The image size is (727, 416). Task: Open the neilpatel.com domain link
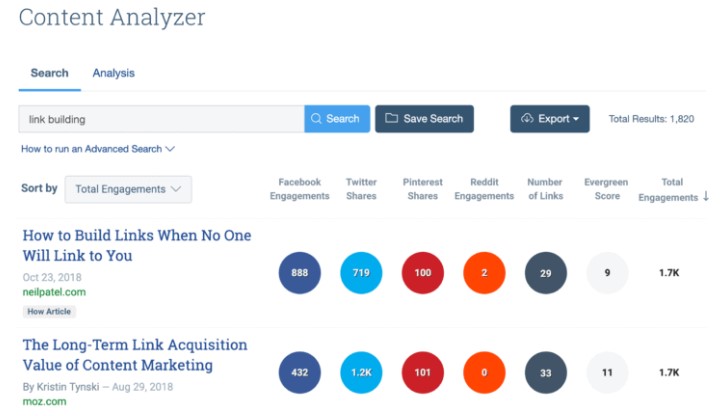pyautogui.click(x=54, y=292)
